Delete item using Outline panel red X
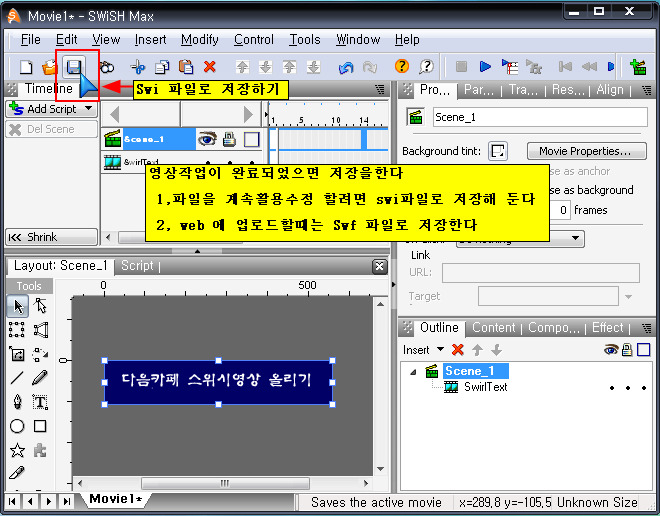The image size is (660, 516). [x=458, y=350]
